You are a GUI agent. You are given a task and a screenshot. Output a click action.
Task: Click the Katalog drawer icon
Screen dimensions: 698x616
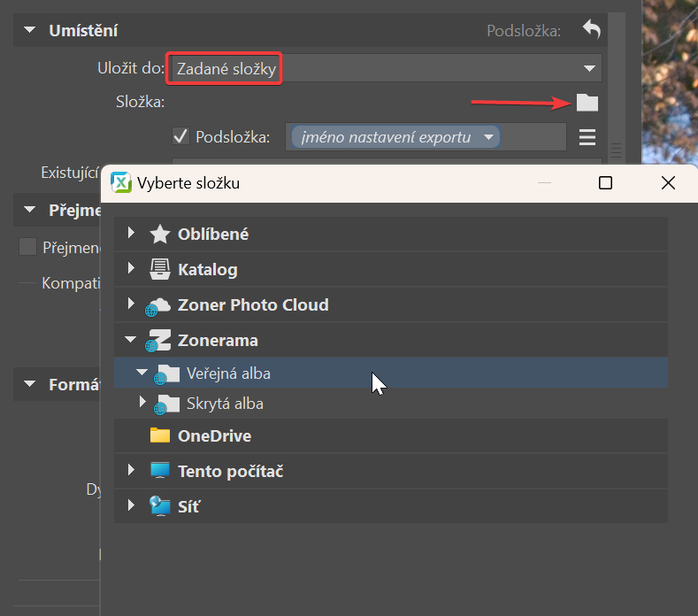click(x=160, y=269)
